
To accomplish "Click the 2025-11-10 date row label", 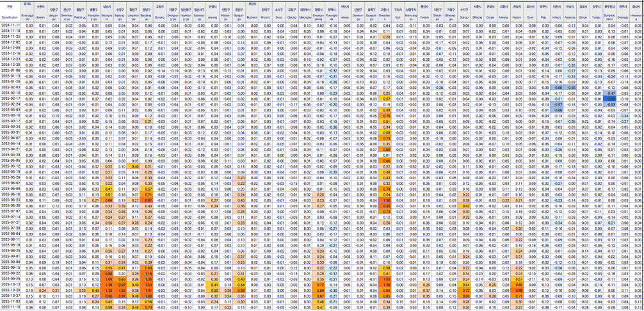I will [x=10, y=307].
